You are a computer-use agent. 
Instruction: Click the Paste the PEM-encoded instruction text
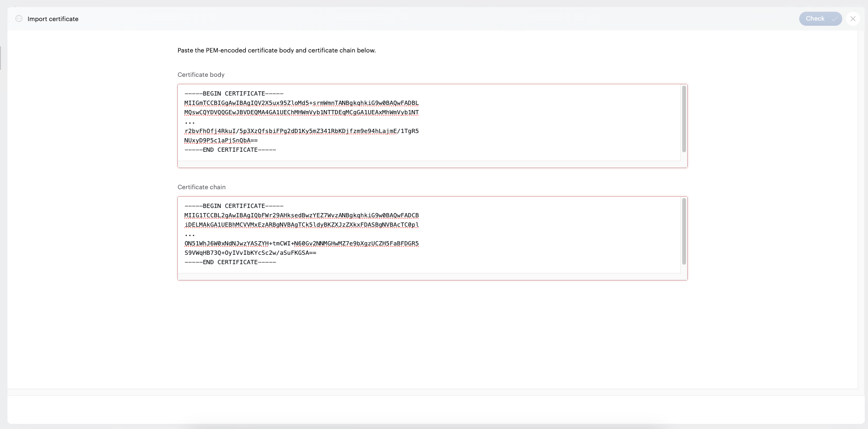point(277,50)
